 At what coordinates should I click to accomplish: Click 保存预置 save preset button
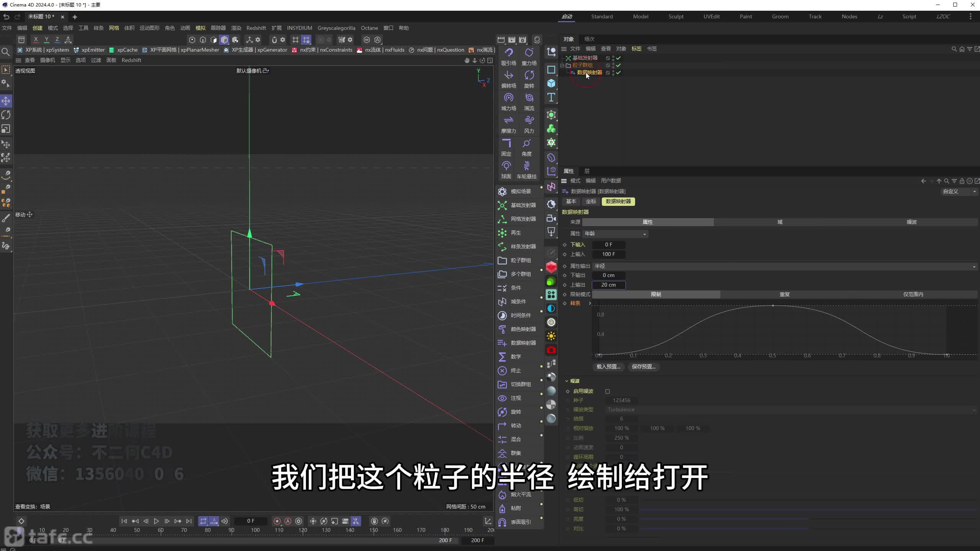click(644, 366)
